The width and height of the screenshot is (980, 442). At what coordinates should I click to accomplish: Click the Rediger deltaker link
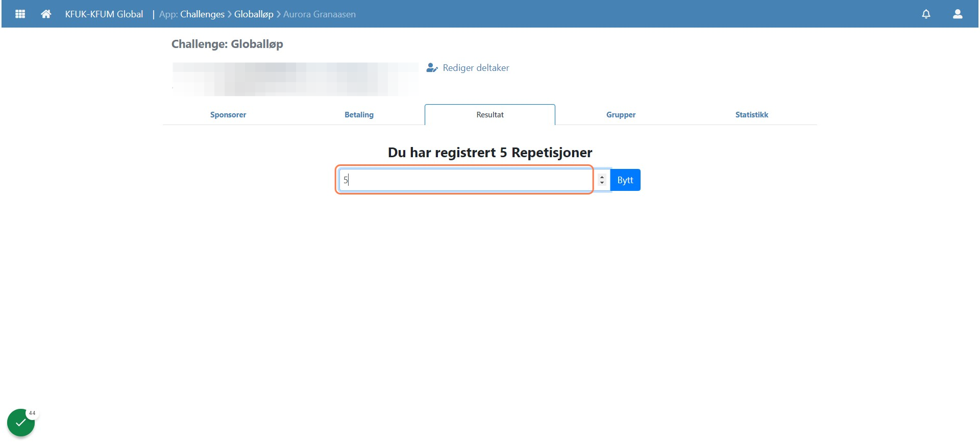tap(476, 68)
